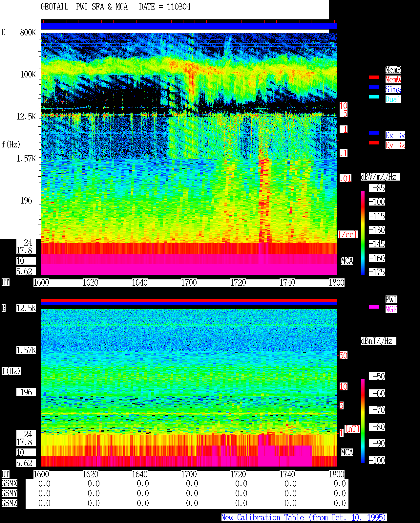Click the -60 colour scale value
Image resolution: width=420 pixels, height=523 pixels.
[377, 393]
